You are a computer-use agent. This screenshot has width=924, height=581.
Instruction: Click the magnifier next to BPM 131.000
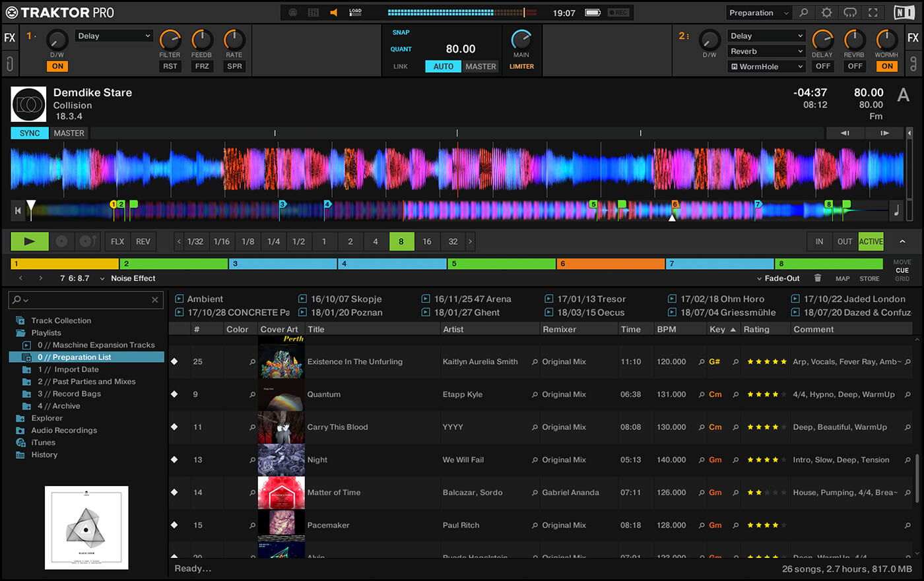[702, 394]
